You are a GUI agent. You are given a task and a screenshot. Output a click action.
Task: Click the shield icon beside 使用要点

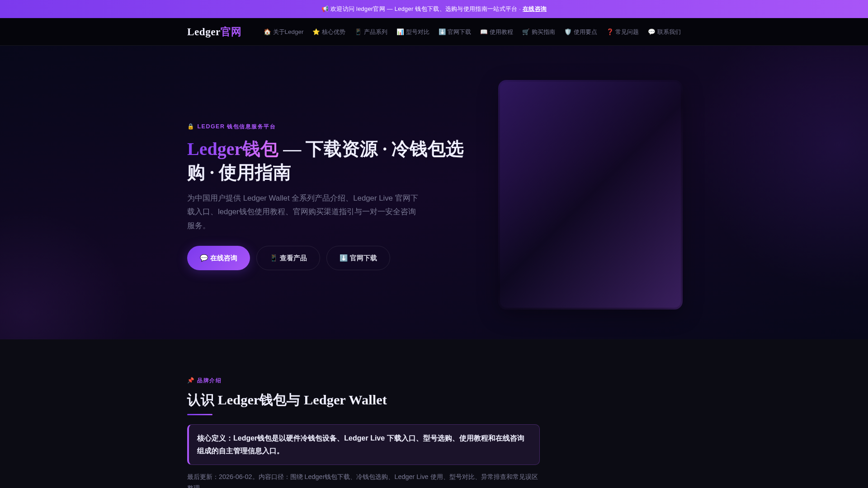point(568,32)
